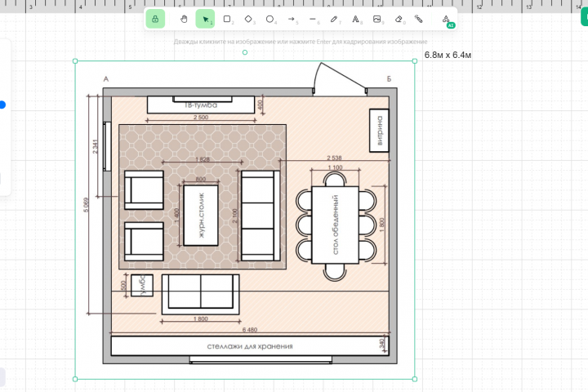Image resolution: width=588 pixels, height=392 pixels.
Task: Select the Insert Image tool
Action: (377, 19)
